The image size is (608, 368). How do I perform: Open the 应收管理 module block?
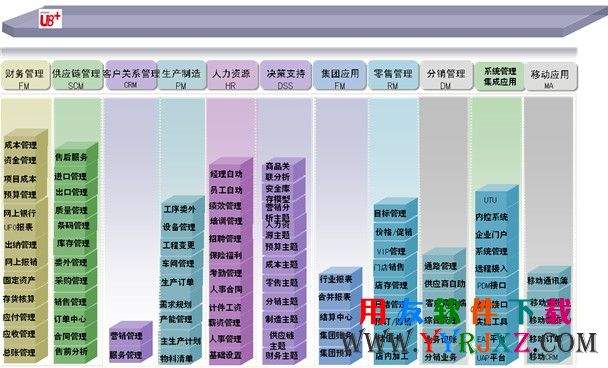19,334
